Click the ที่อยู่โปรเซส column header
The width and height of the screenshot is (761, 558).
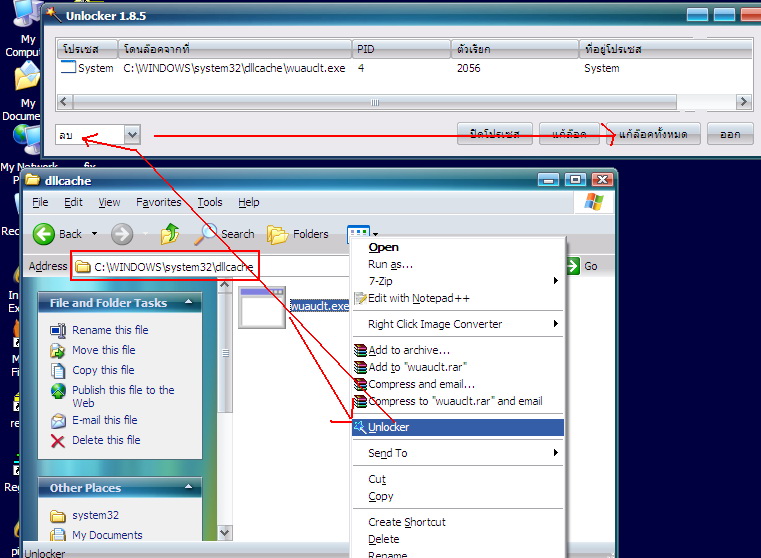click(665, 49)
